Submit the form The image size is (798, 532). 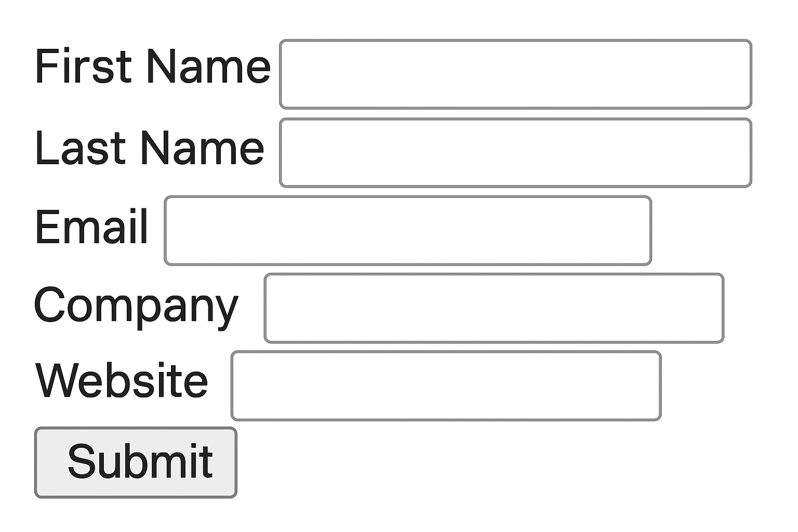click(136, 460)
